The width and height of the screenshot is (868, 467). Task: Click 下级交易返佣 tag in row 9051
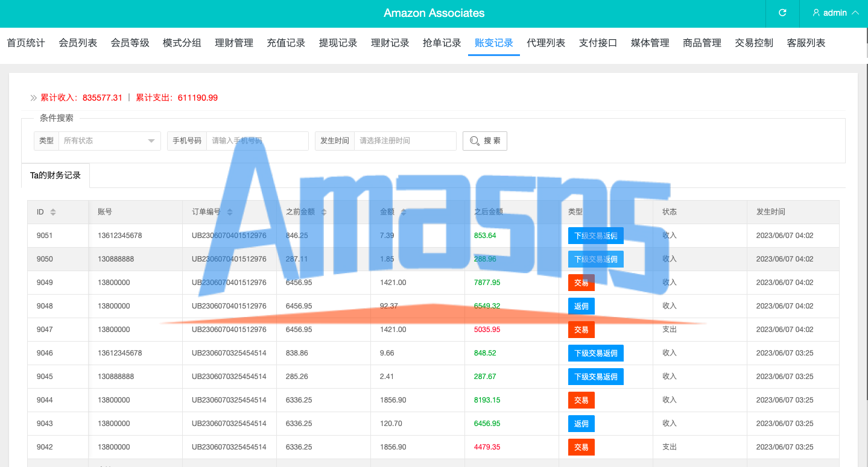pyautogui.click(x=596, y=236)
